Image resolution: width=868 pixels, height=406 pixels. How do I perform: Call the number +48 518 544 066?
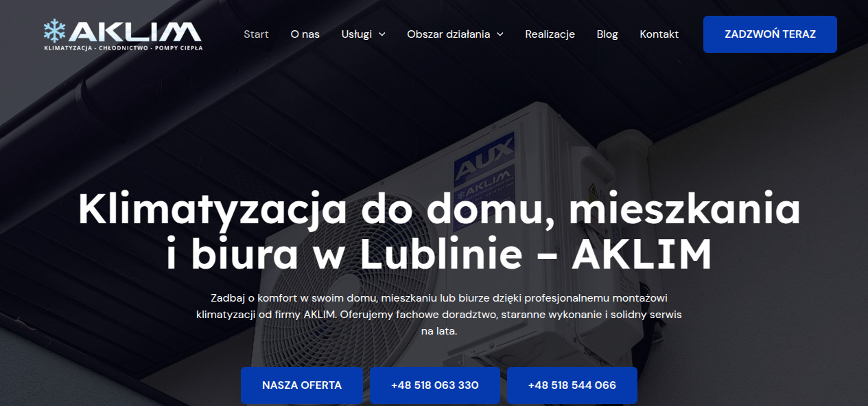(x=572, y=385)
